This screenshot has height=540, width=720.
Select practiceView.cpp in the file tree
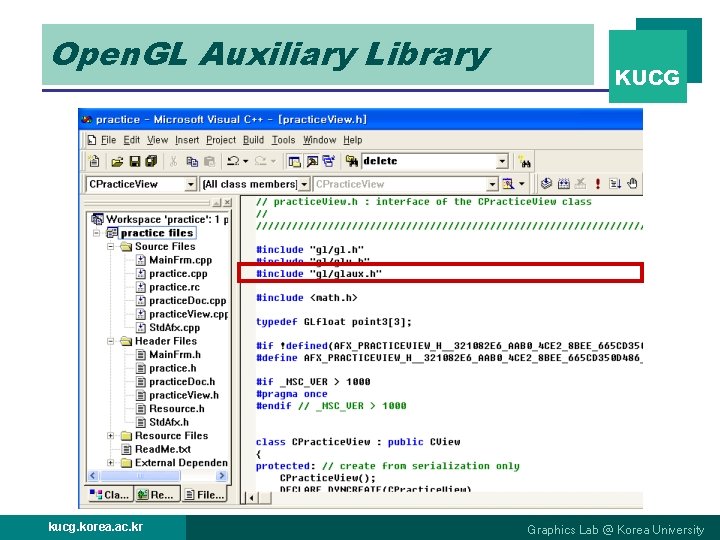point(188,315)
